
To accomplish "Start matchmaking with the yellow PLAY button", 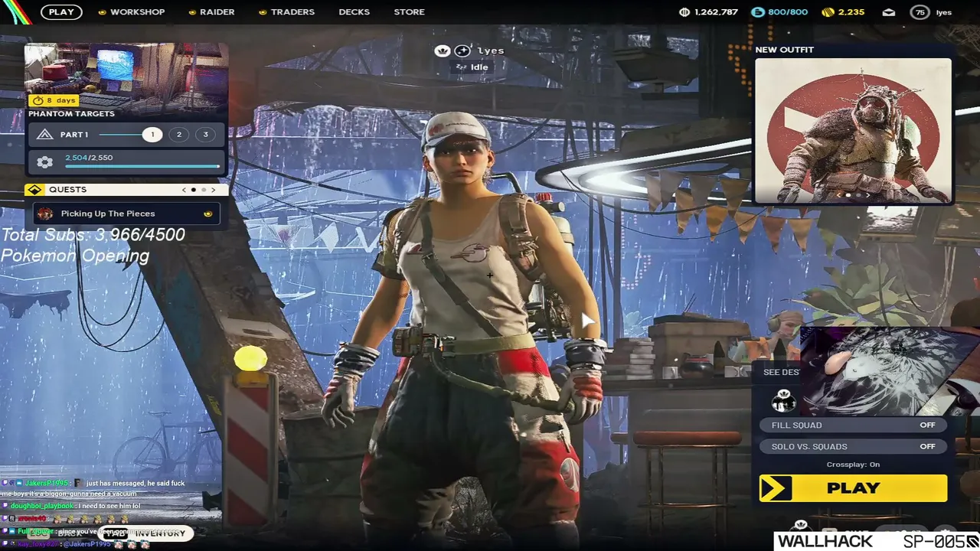I will pyautogui.click(x=853, y=488).
